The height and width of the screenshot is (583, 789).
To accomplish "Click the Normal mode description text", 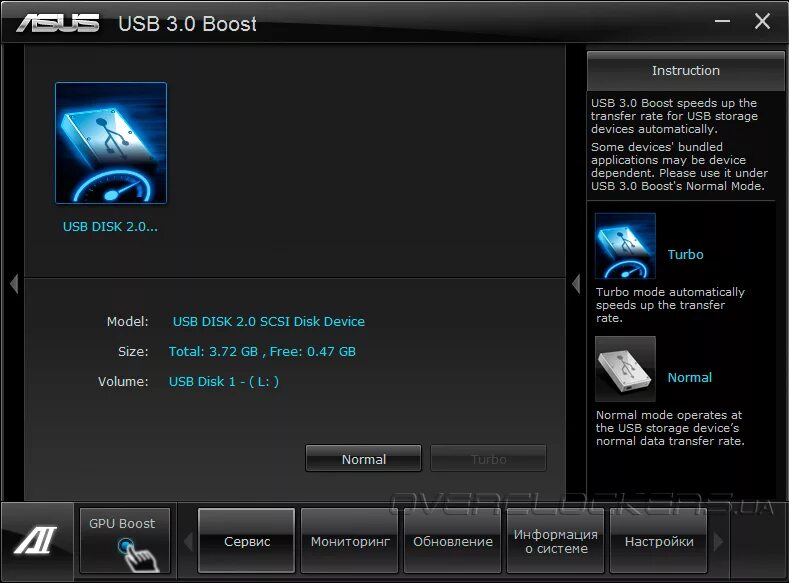I will click(x=670, y=428).
